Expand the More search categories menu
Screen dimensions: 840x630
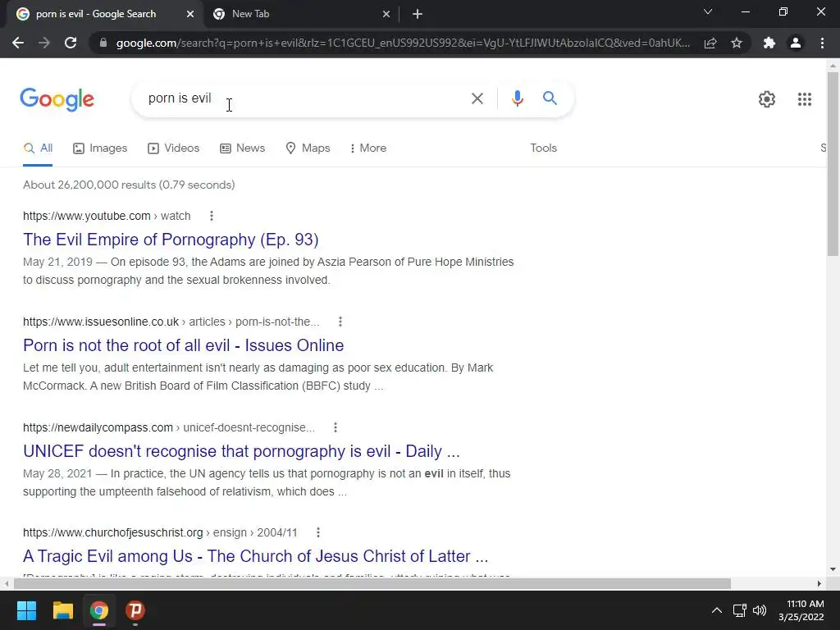point(368,148)
